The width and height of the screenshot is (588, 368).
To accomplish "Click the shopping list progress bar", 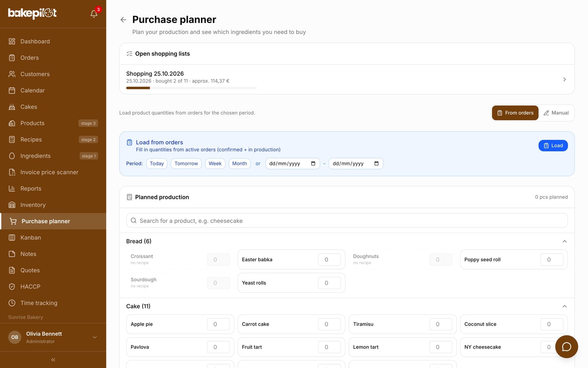I will pos(191,88).
